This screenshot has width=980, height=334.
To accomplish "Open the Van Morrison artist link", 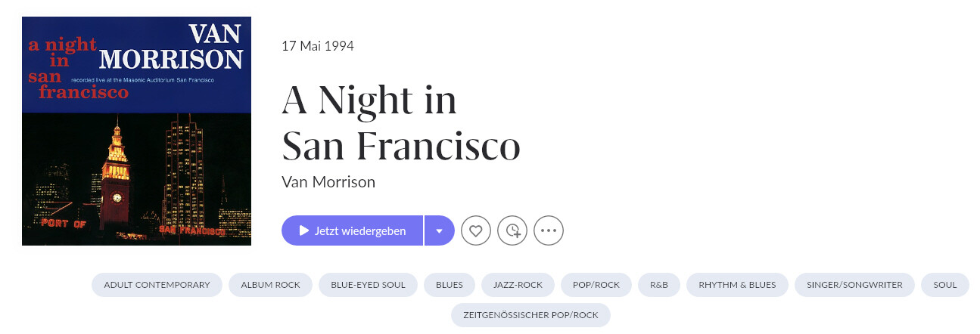I will pyautogui.click(x=328, y=182).
